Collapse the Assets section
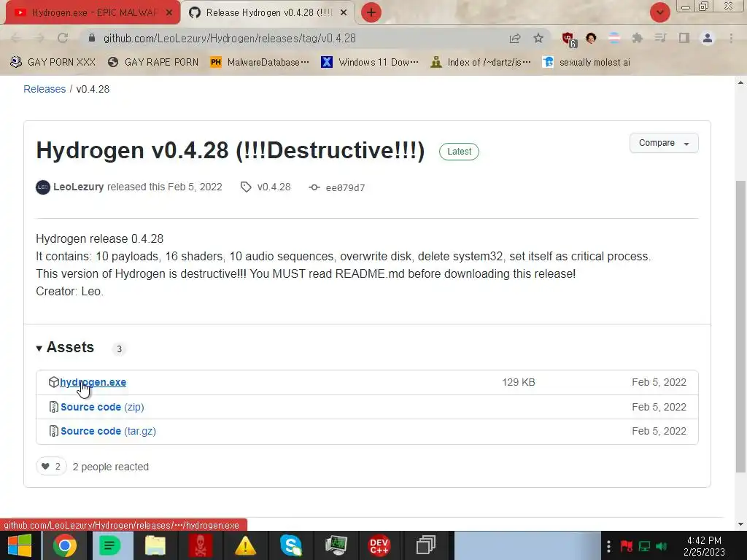The width and height of the screenshot is (747, 560). pos(65,347)
